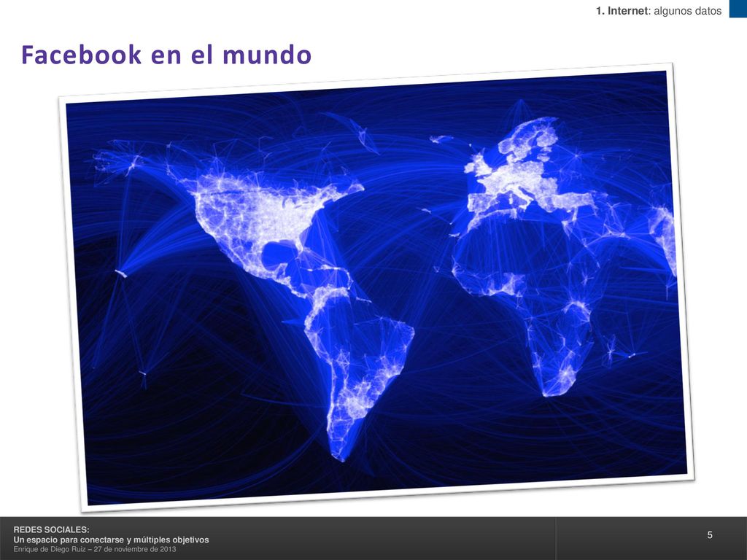This screenshot has height=560, width=747.
Task: Click the '1. Internet: algunos datos' header text
Action: [x=659, y=11]
